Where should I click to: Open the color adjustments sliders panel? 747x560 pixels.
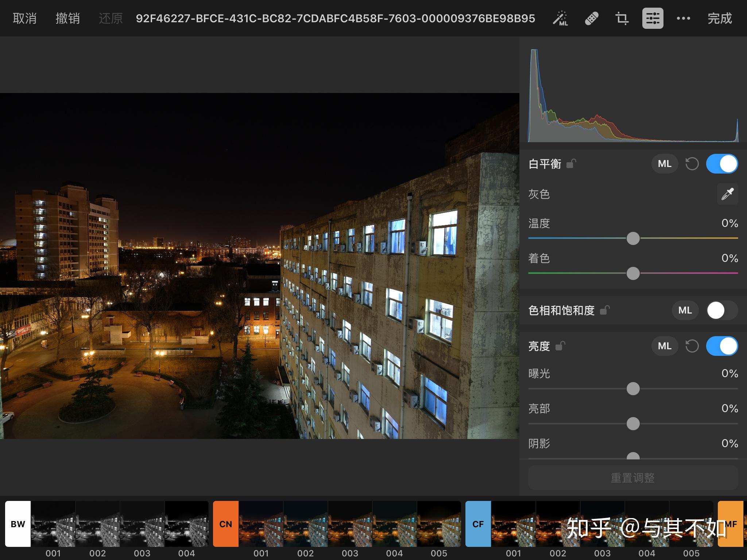tap(653, 18)
